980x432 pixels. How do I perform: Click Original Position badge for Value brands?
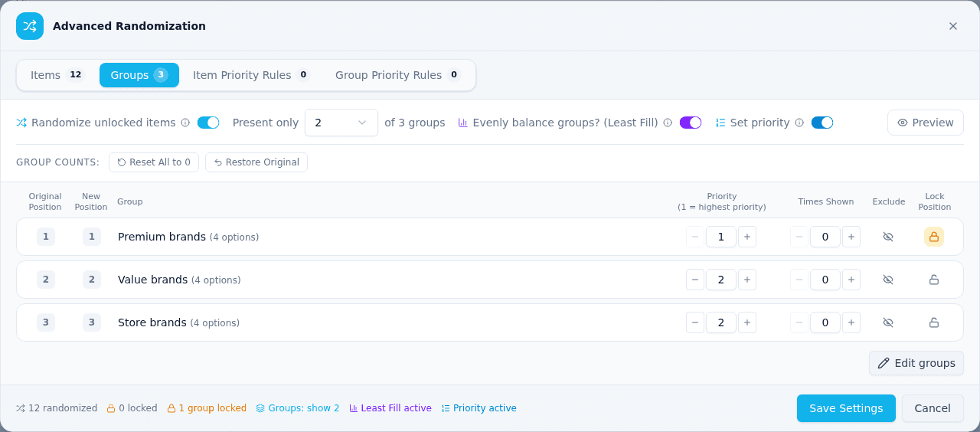[46, 280]
